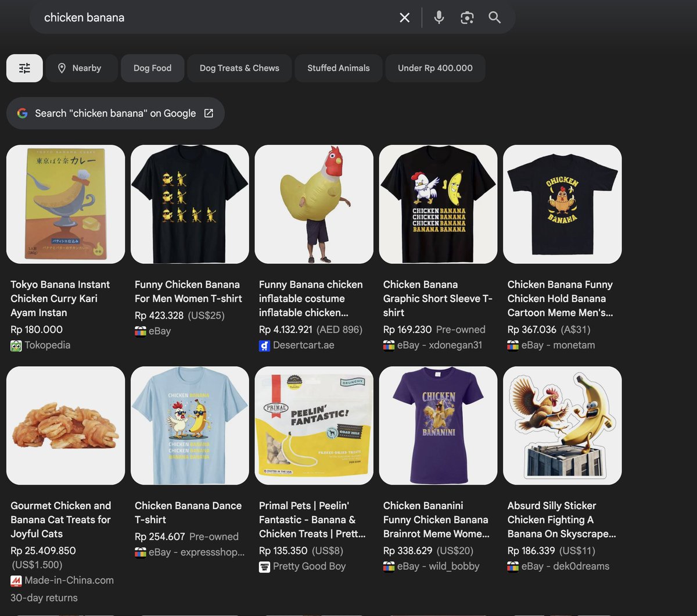Select the Stuffed Animals filter chip

click(x=339, y=68)
